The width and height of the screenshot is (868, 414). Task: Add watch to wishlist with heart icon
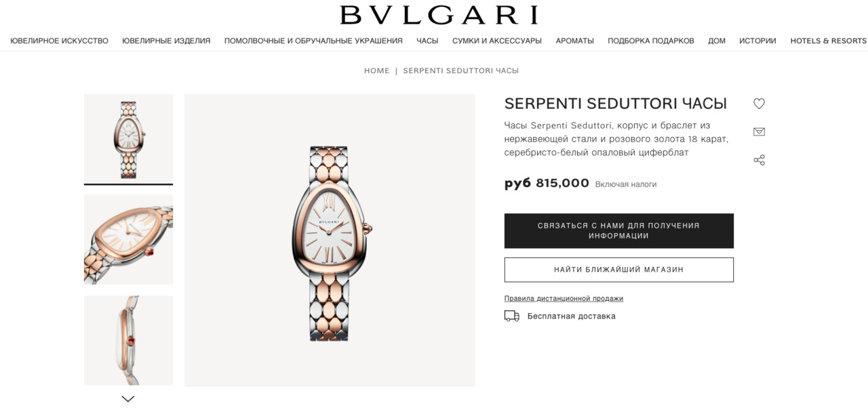point(759,104)
